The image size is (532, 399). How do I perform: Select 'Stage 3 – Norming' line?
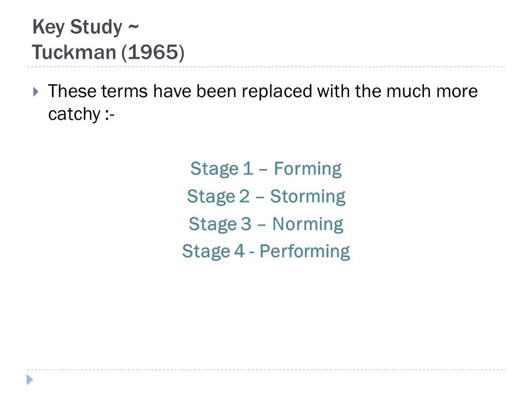click(x=265, y=224)
